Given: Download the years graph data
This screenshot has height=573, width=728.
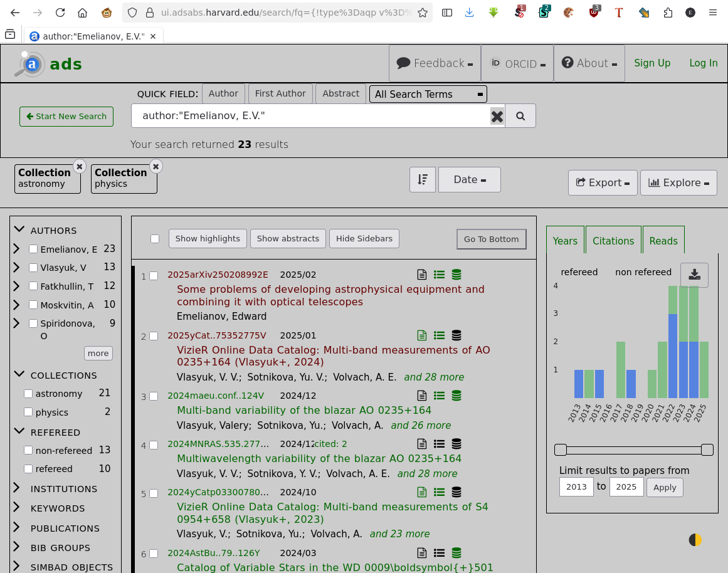Looking at the screenshot, I should [694, 275].
